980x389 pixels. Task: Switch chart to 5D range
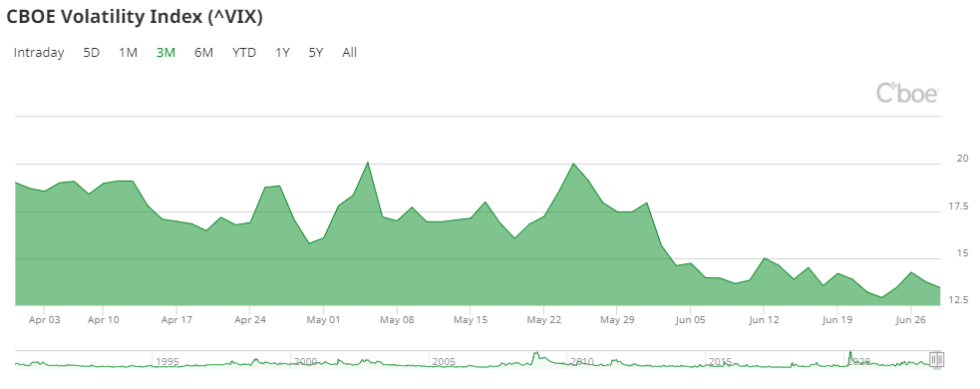[x=92, y=53]
